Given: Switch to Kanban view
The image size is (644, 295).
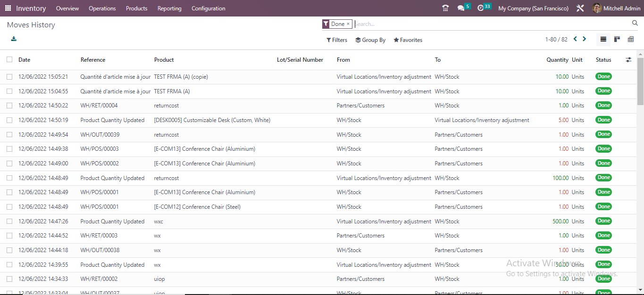Looking at the screenshot, I should [x=617, y=39].
